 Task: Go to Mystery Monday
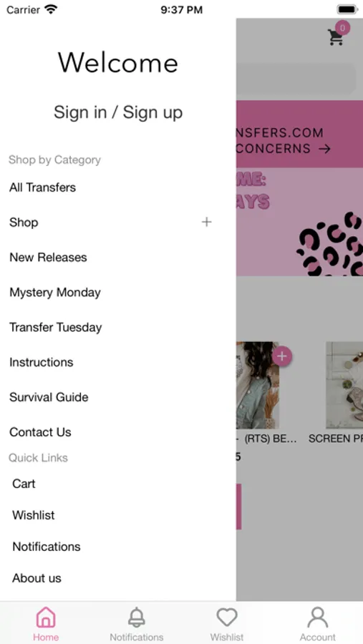tap(55, 293)
